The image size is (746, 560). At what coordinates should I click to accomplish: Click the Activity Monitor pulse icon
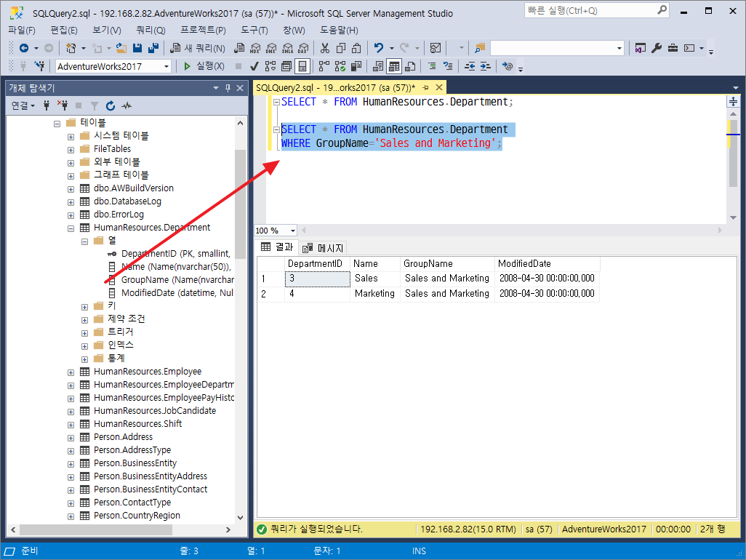coord(126,105)
